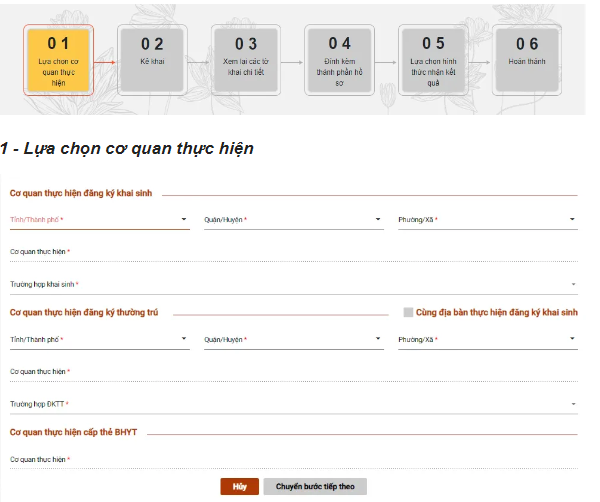Click Cơ quan thực hiện field under cấp thẻ BHYT
600x502 pixels.
click(x=293, y=460)
